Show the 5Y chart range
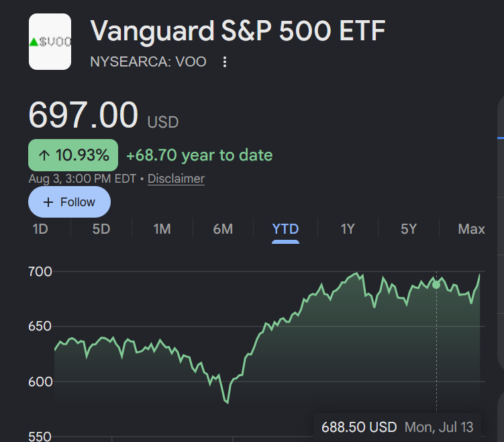This screenshot has width=504, height=442. (409, 229)
